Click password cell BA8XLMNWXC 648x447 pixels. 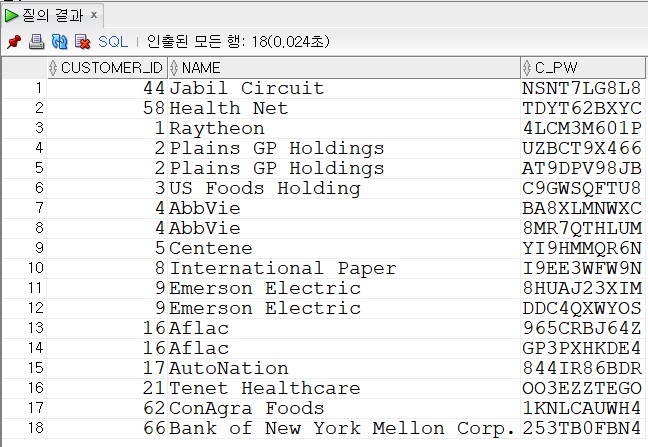[583, 208]
